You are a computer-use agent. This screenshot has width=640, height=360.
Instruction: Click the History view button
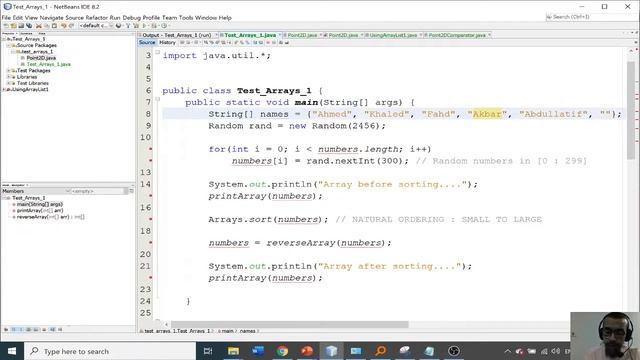167,42
